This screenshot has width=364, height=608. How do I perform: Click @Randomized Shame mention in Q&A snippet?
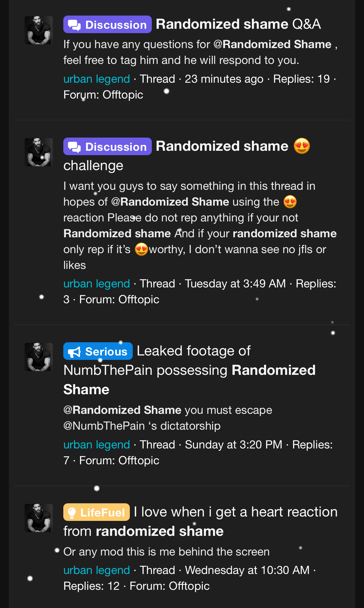coord(272,44)
